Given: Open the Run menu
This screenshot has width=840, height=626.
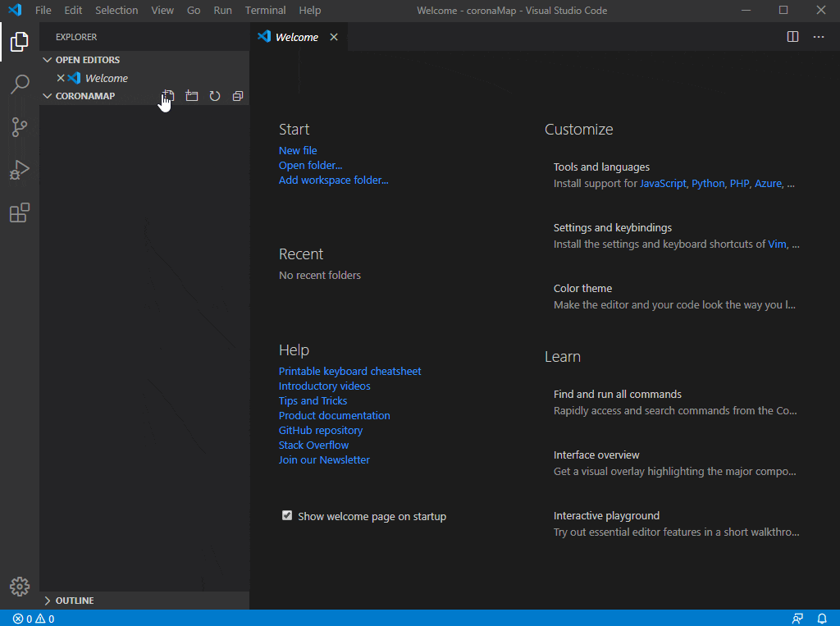Looking at the screenshot, I should (x=222, y=10).
